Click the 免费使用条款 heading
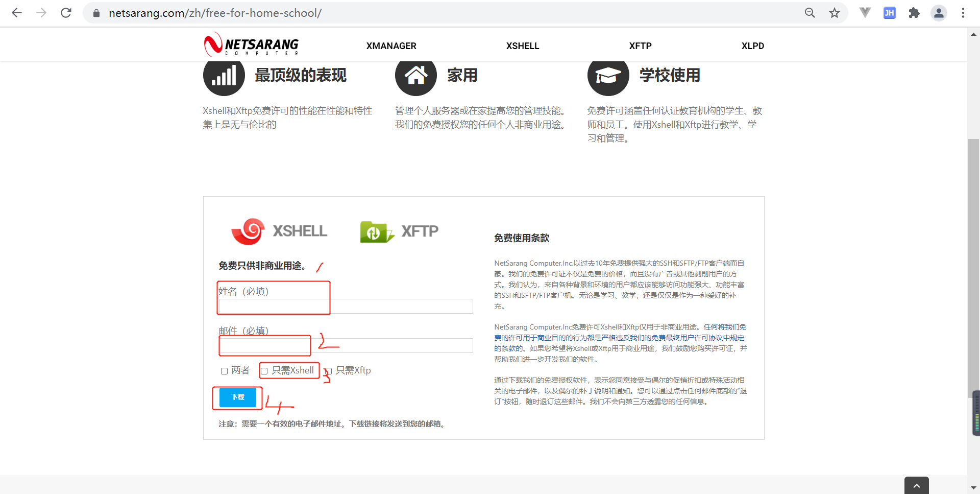 point(522,238)
